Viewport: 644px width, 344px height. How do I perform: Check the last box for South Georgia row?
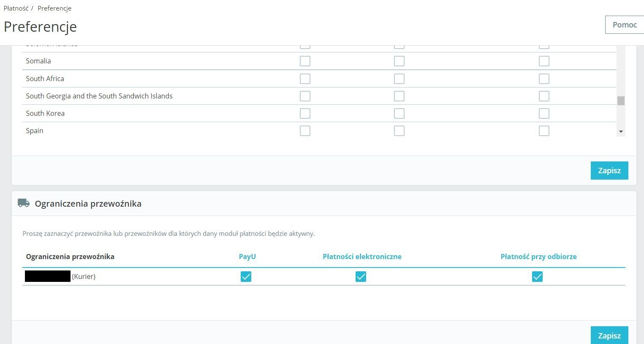point(544,96)
